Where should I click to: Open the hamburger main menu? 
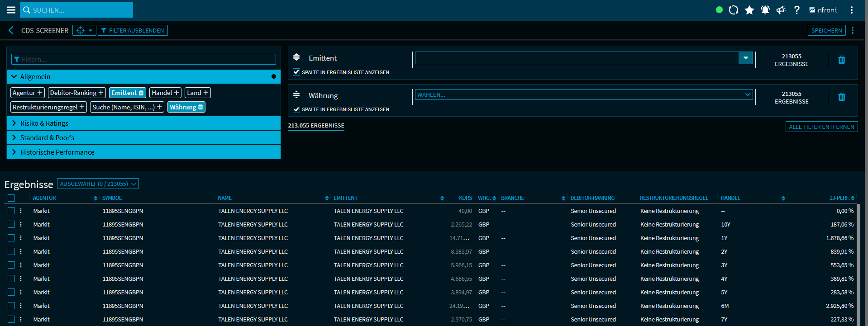tap(11, 10)
